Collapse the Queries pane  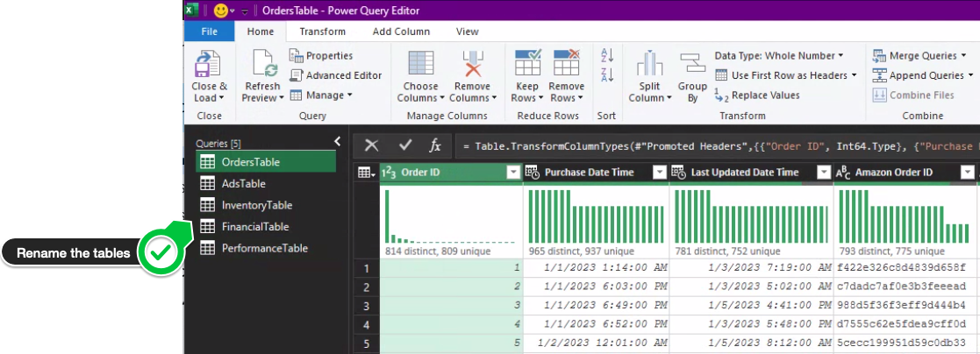point(338,141)
